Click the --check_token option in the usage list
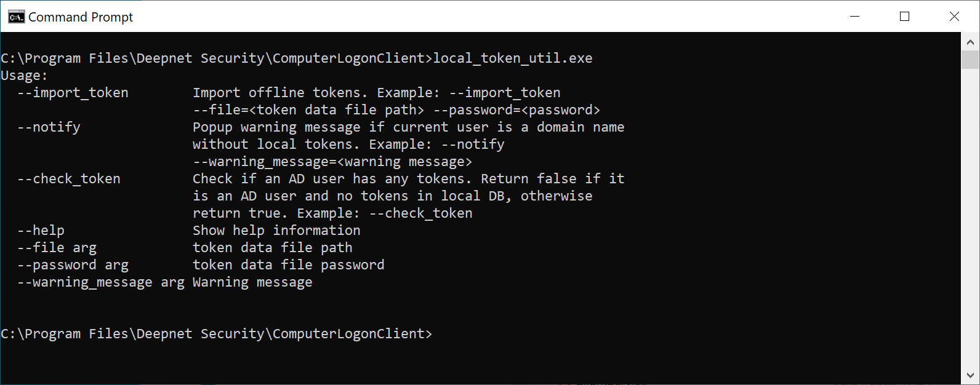The width and height of the screenshot is (980, 385). 69,179
